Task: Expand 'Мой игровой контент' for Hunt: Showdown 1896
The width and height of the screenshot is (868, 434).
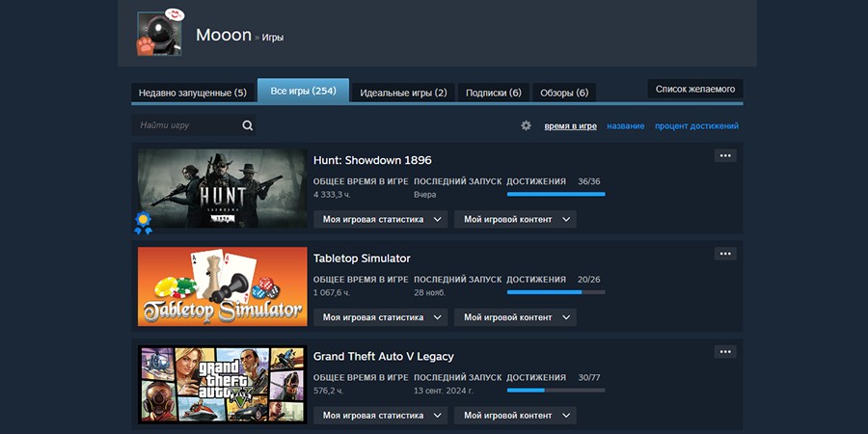Action: pyautogui.click(x=515, y=219)
